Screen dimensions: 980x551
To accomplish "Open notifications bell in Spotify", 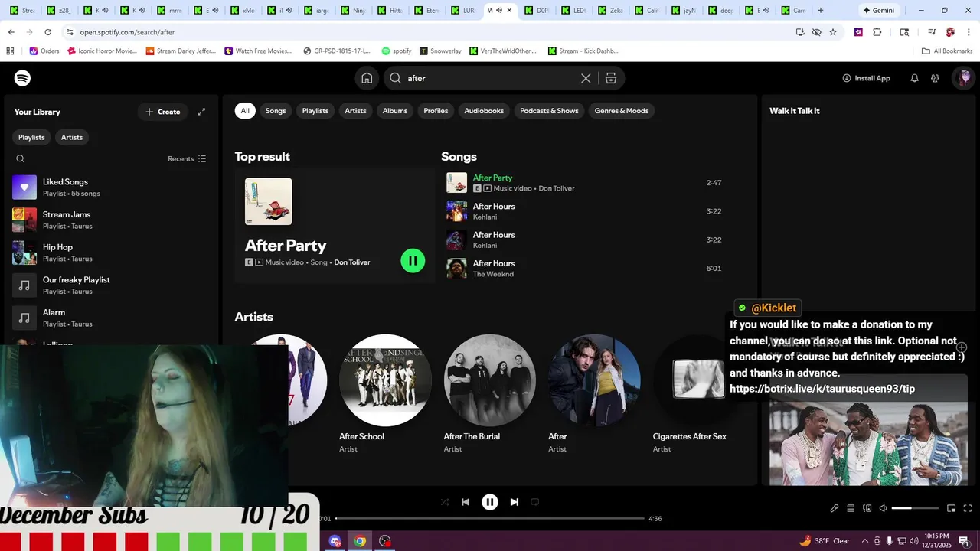I will tap(914, 78).
